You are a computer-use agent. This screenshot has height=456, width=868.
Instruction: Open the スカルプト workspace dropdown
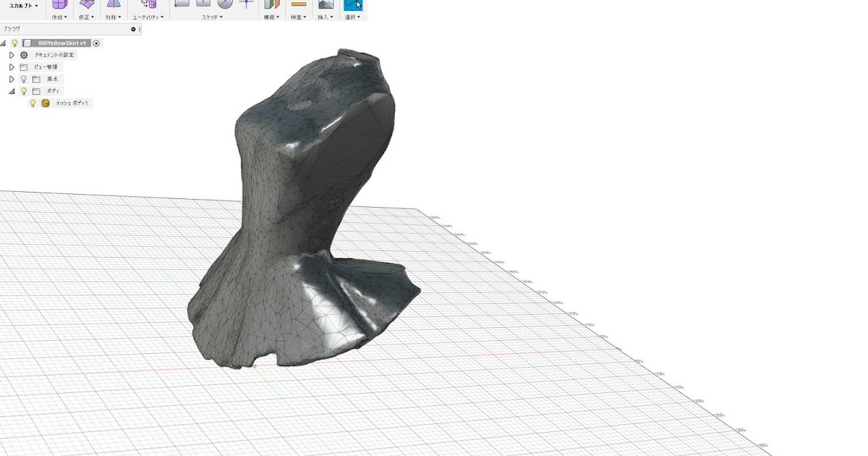[x=25, y=6]
